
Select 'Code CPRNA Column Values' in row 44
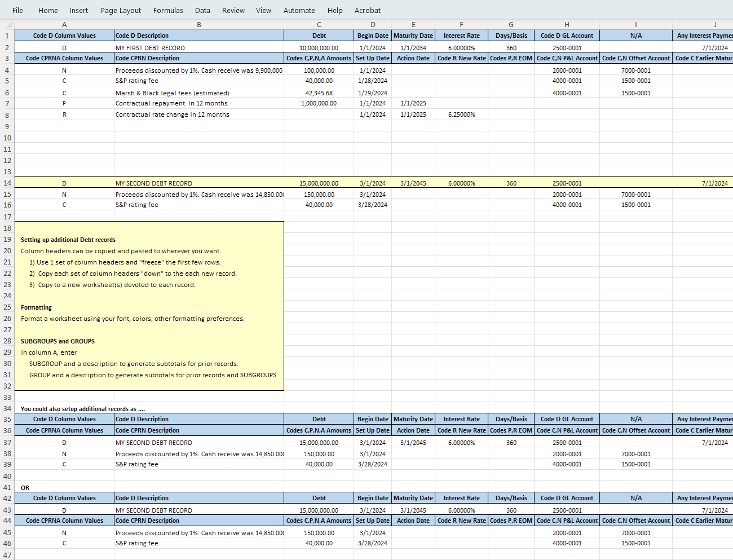[x=64, y=521]
